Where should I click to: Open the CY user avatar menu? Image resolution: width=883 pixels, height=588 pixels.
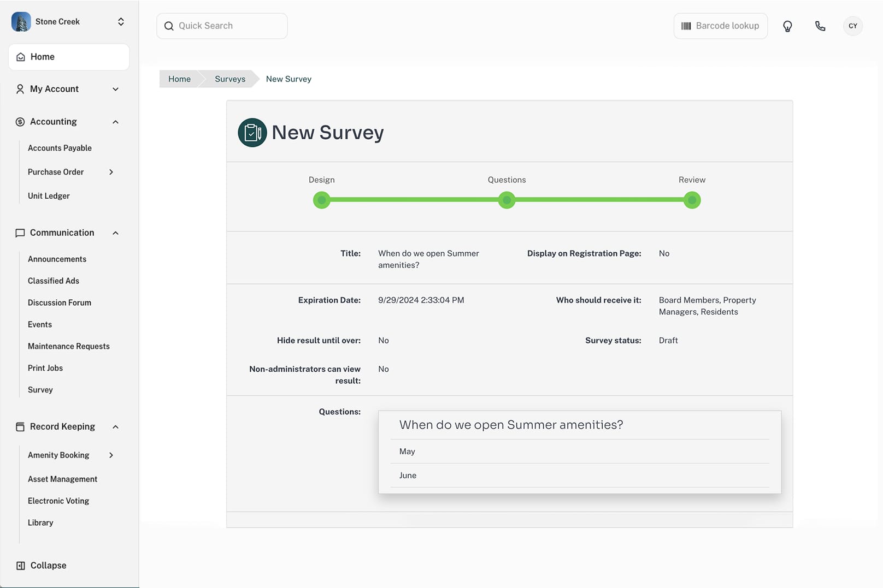853,26
